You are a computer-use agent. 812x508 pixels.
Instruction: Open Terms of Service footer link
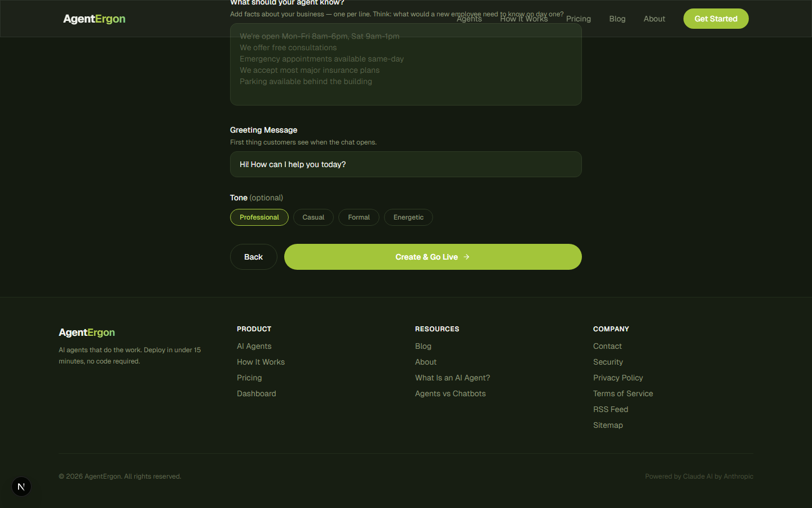coord(623,393)
